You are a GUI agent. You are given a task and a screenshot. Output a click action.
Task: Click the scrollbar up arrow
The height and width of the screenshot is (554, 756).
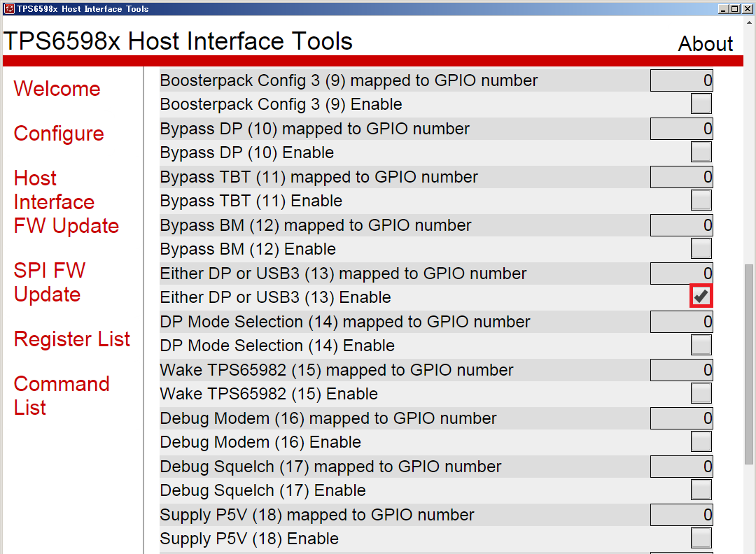749,22
